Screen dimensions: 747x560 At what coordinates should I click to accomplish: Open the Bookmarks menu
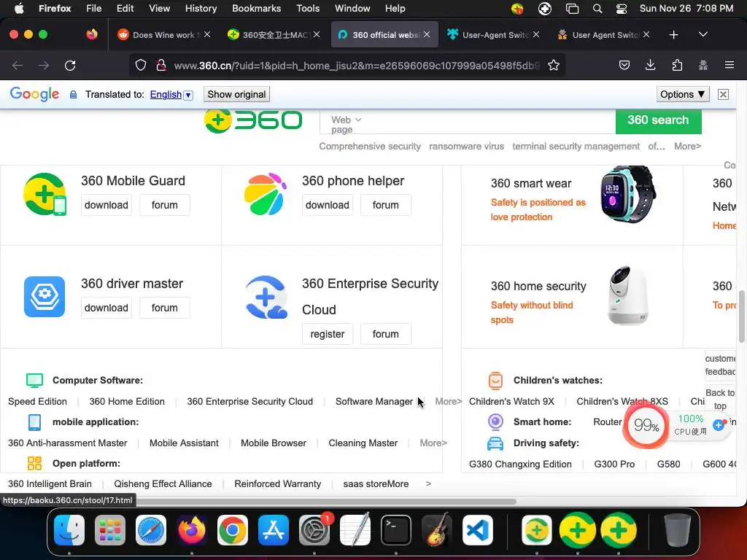click(256, 9)
